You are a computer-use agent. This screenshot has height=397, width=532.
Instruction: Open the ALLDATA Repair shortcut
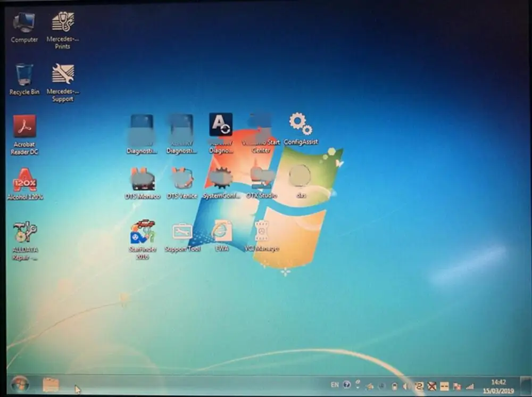click(25, 241)
